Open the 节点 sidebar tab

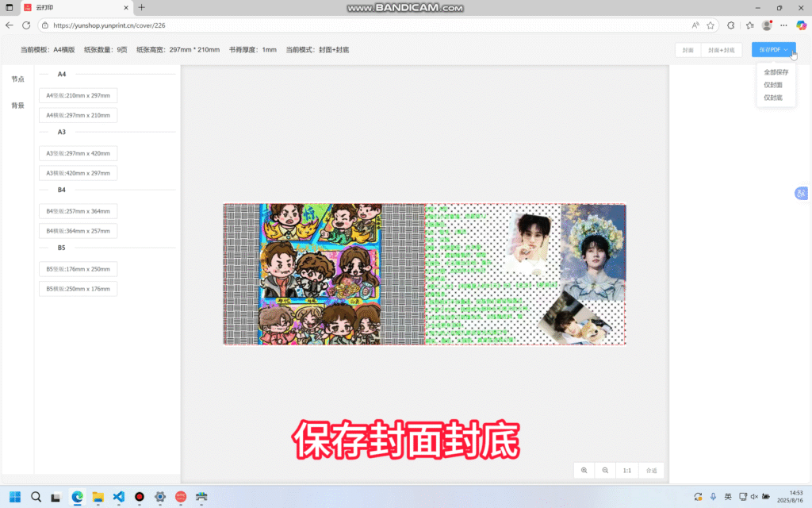(18, 79)
